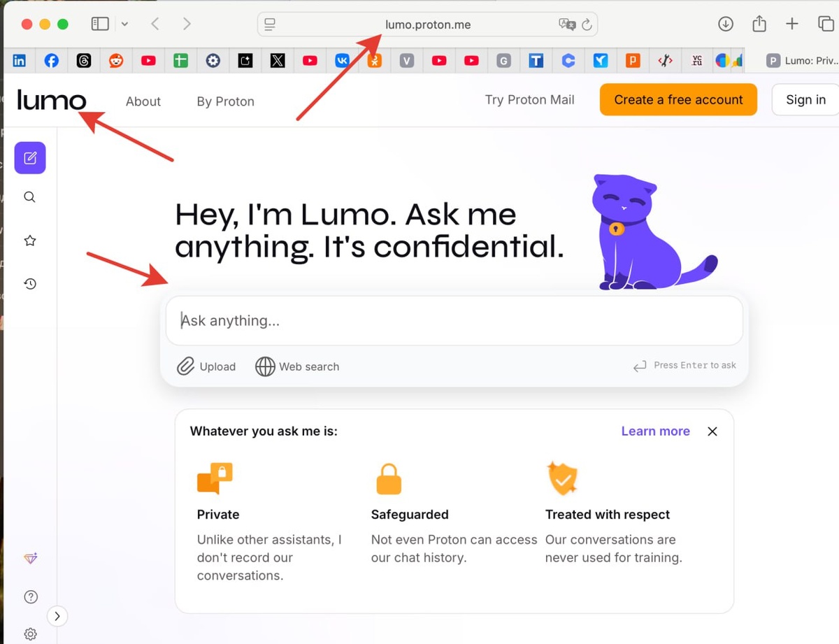Viewport: 839px width, 644px height.
Task: Open the page menu icon in address bar
Action: (x=271, y=24)
